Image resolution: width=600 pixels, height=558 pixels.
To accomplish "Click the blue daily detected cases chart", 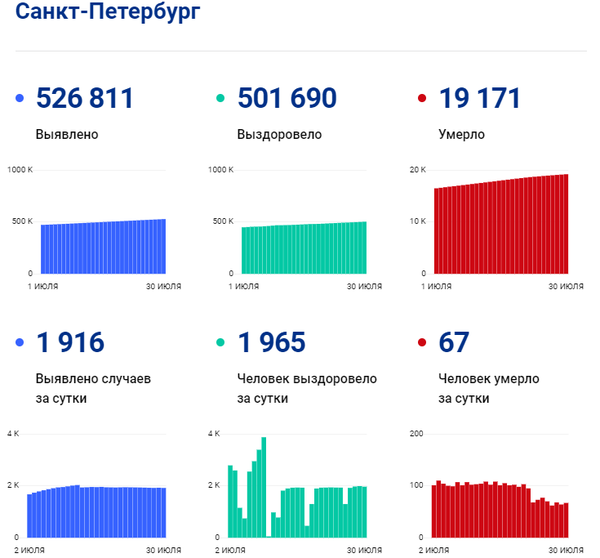I will click(97, 511).
